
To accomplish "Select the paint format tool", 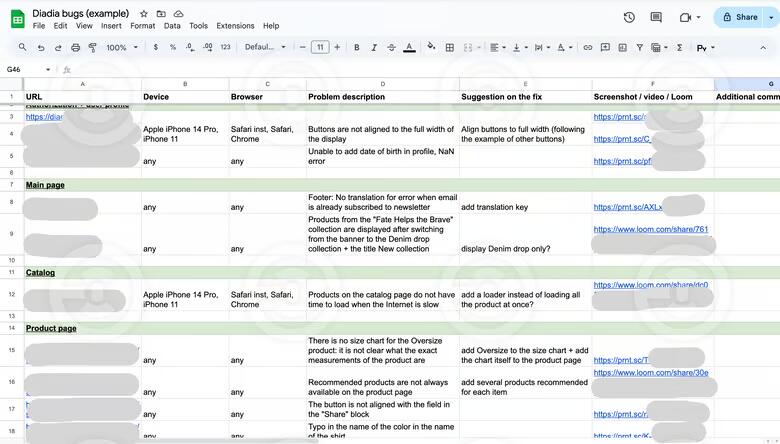I will click(93, 47).
